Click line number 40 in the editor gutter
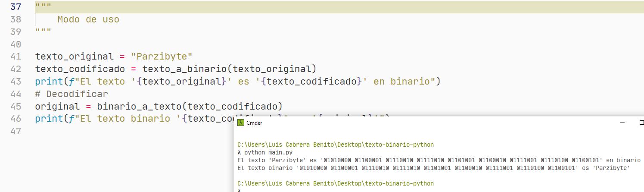This screenshot has width=644, height=192. point(16,44)
